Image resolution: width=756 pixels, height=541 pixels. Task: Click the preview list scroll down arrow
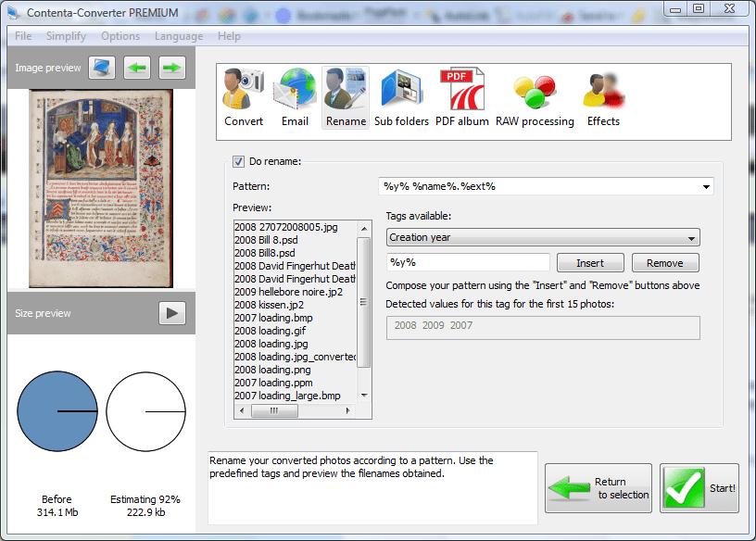point(364,396)
